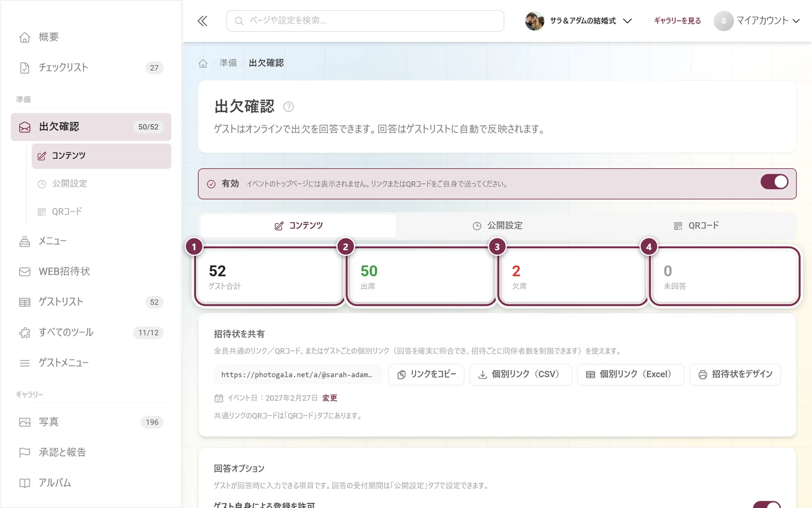This screenshot has height=508, width=812.
Task: Open the マイアカウント dropdown
Action: pos(757,21)
